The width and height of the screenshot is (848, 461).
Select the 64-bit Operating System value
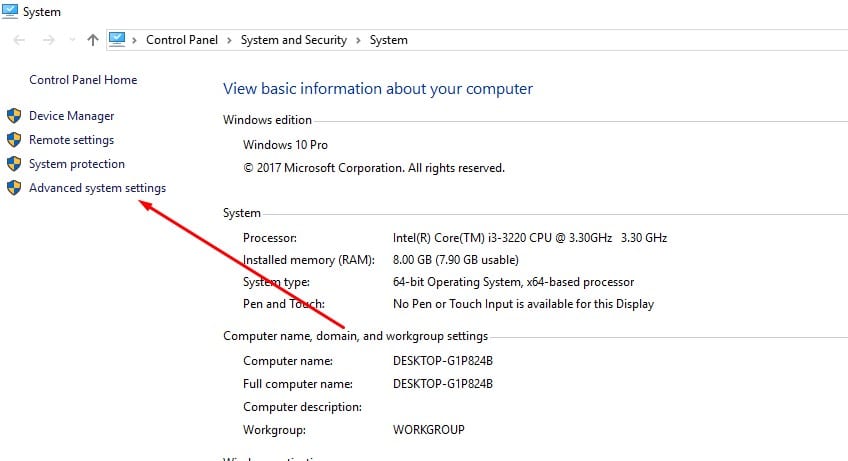click(x=513, y=282)
